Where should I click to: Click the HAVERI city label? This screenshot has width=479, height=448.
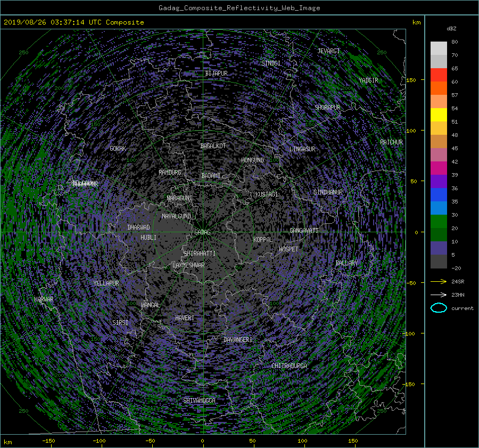click(x=185, y=318)
